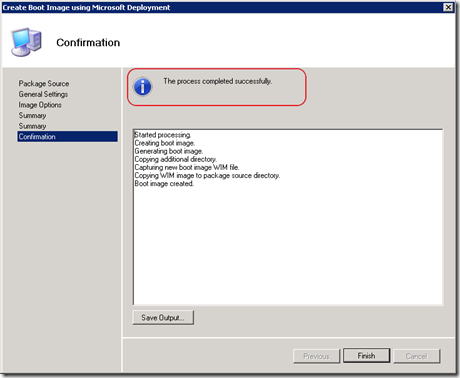The width and height of the screenshot is (460, 378).
Task: Click the greyed-out Cancel button
Action: point(416,356)
